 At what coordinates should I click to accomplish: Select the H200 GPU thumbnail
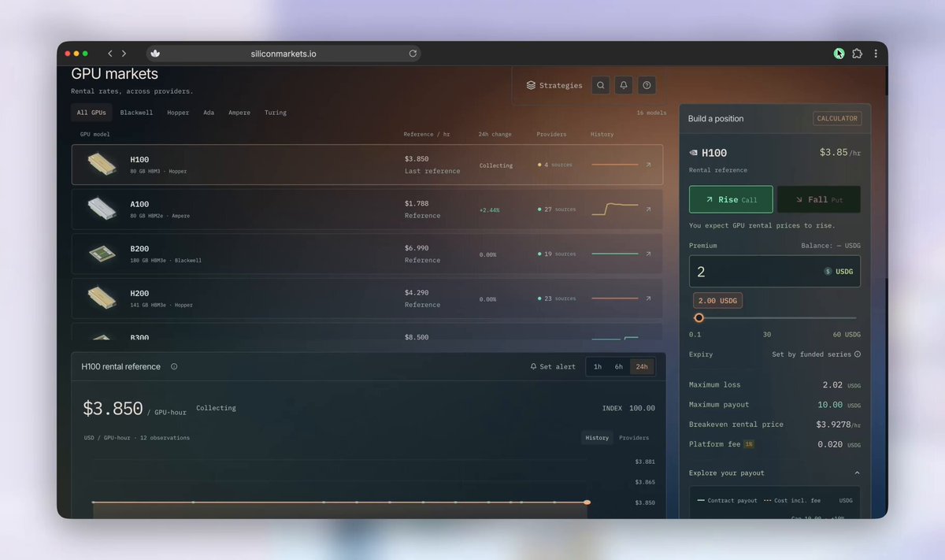click(100, 298)
